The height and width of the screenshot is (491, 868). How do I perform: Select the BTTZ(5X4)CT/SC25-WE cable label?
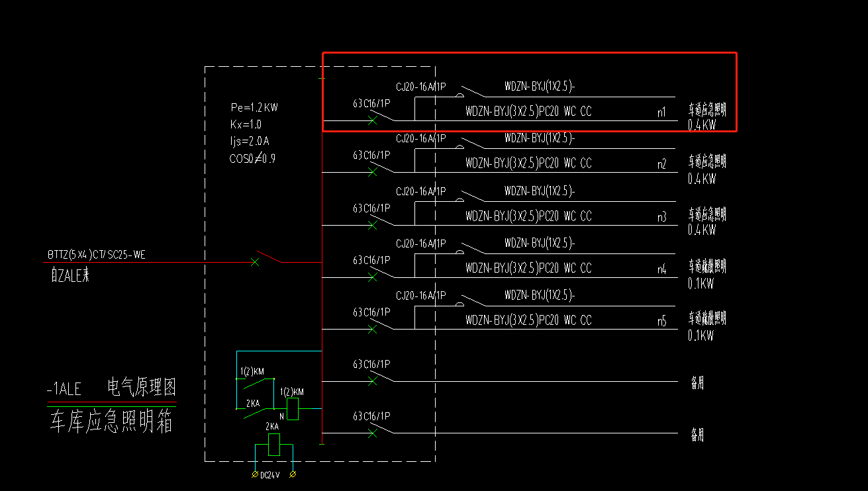[96, 255]
